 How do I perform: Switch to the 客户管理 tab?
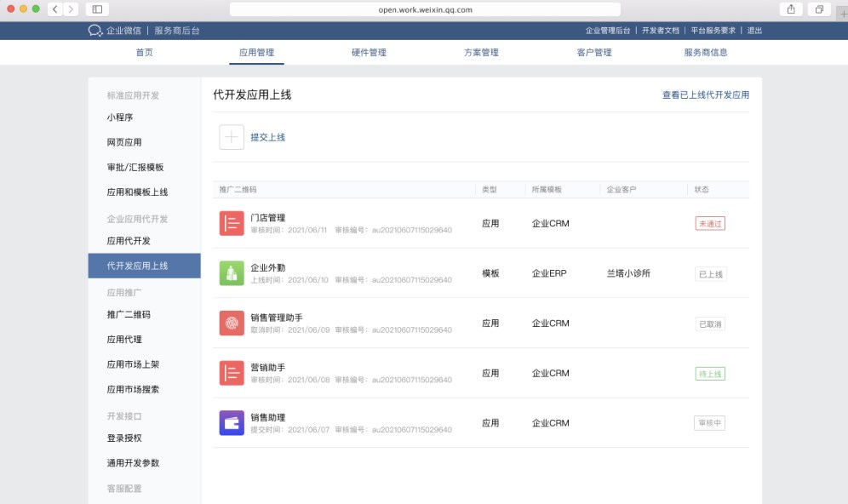594,53
